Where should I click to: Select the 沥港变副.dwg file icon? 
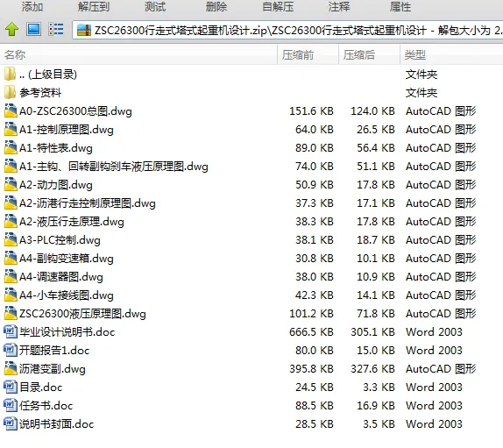[11, 368]
